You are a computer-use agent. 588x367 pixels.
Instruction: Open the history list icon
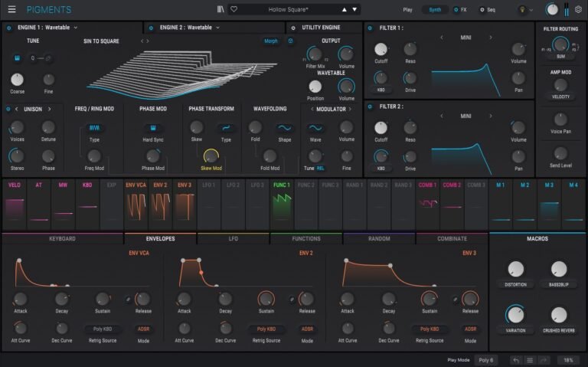point(529,359)
